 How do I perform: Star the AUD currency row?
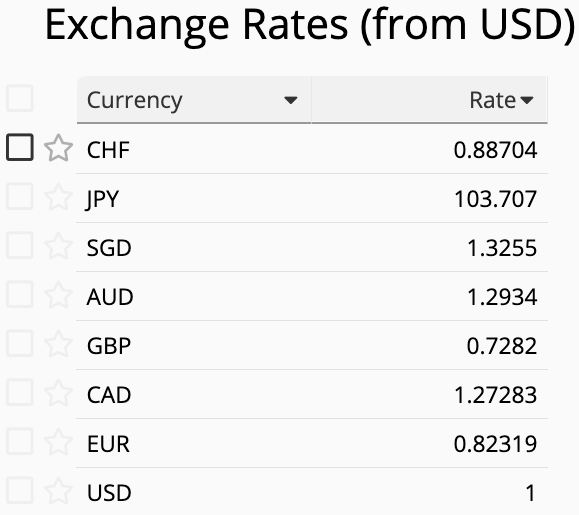click(58, 295)
